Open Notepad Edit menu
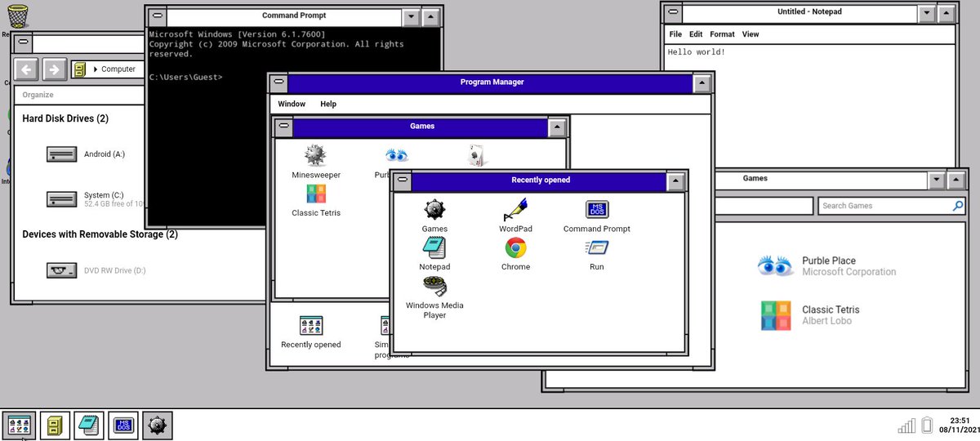This screenshot has height=441, width=980. click(x=696, y=34)
